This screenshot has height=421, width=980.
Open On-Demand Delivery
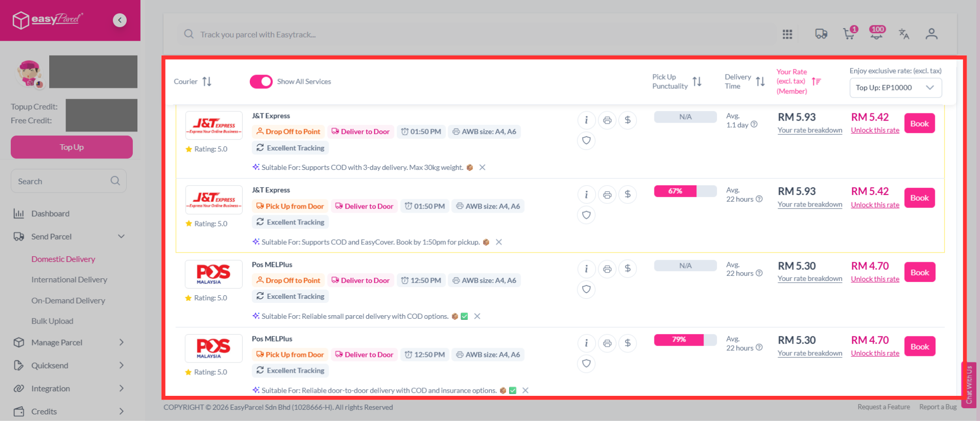point(68,300)
